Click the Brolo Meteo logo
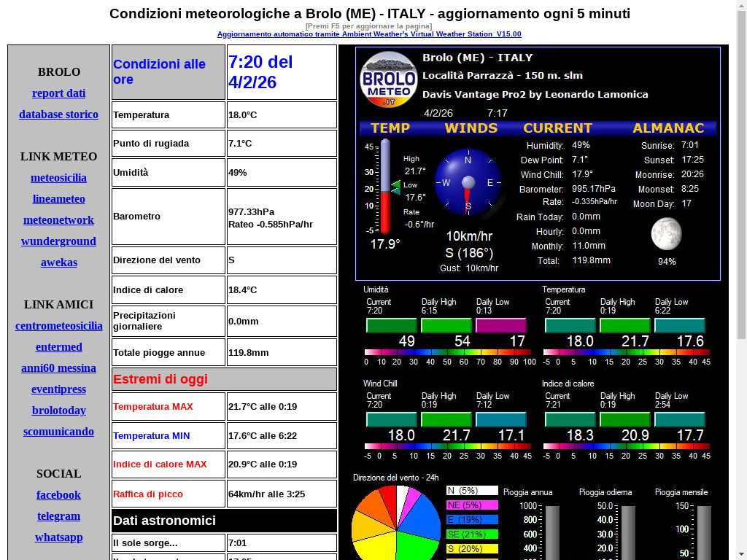The width and height of the screenshot is (747, 560). pos(388,79)
